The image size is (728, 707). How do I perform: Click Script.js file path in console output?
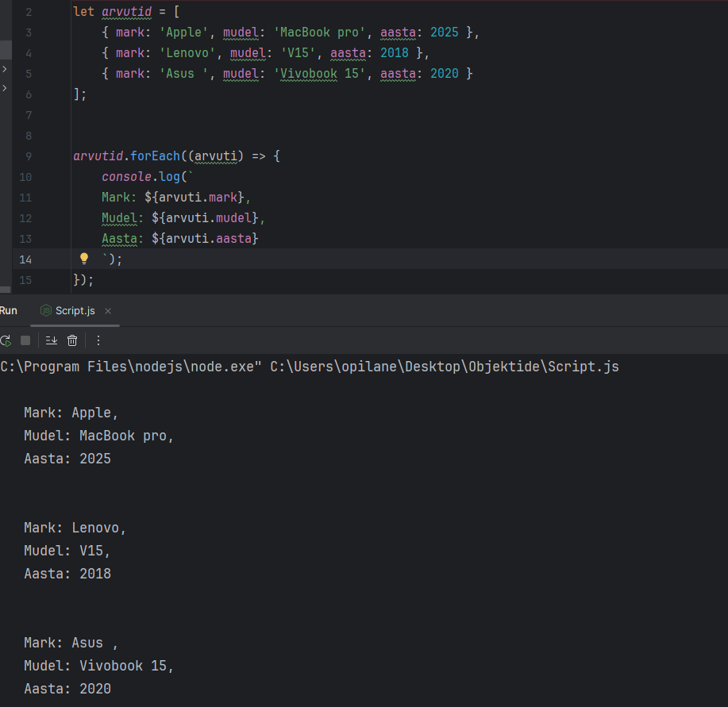[445, 367]
